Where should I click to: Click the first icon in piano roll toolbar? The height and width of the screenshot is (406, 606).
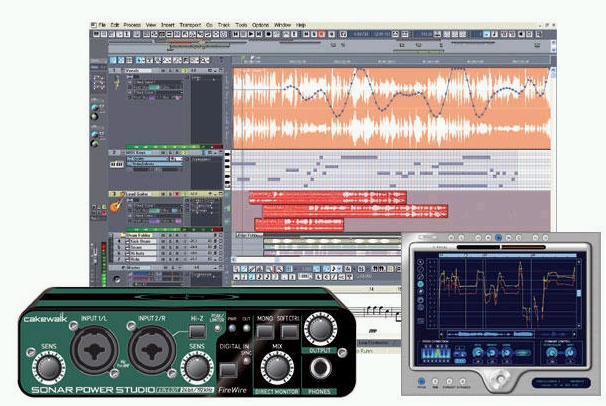pos(236,268)
